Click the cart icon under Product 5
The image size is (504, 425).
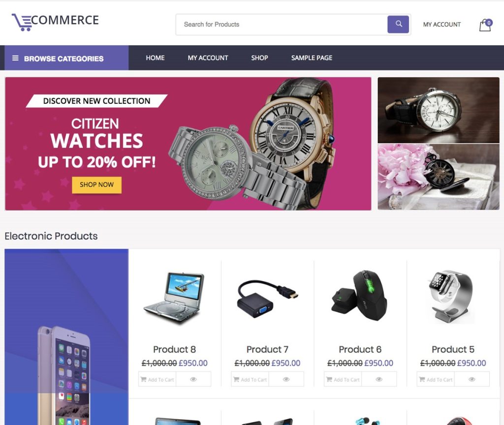pos(422,379)
